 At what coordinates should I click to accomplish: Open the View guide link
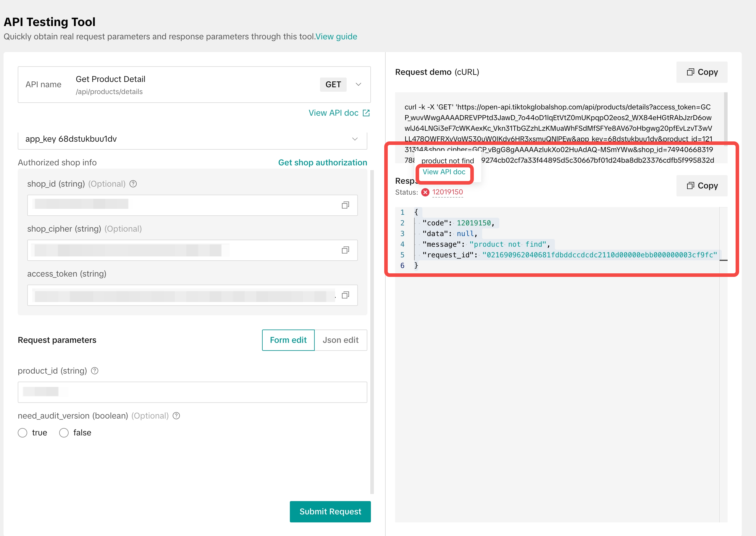[336, 37]
